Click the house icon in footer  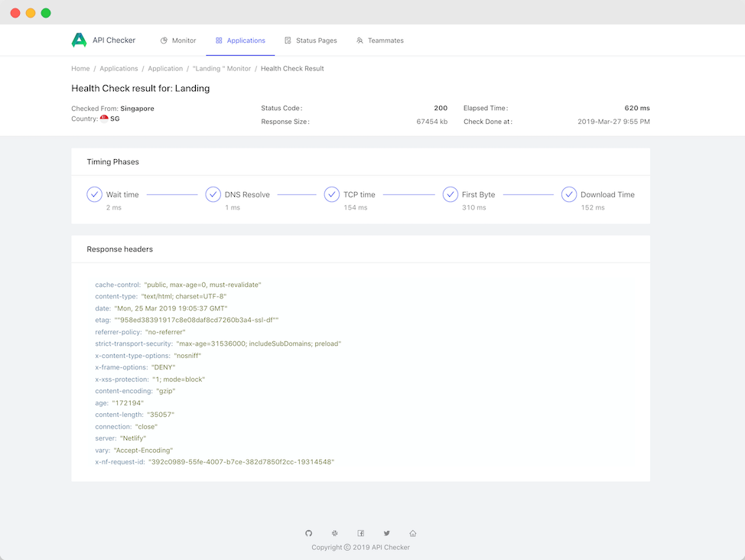point(413,533)
